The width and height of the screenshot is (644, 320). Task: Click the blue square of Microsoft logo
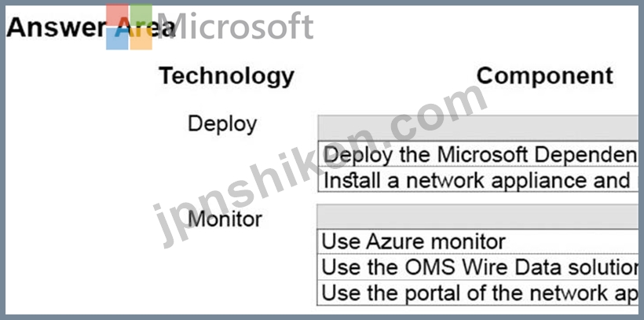[118, 39]
